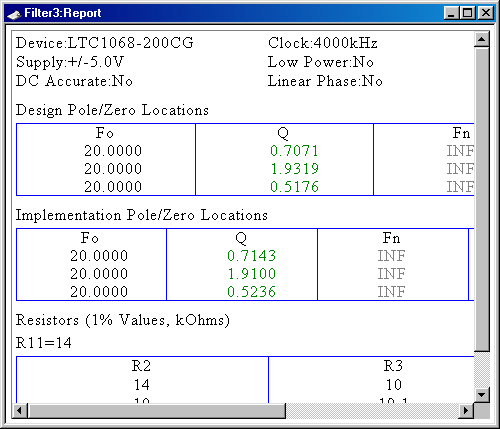The height and width of the screenshot is (429, 500).
Task: Click the Implementation table Fn header
Action: point(392,238)
